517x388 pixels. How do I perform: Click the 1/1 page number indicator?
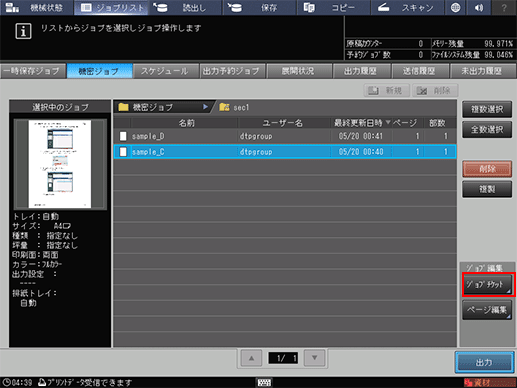click(283, 358)
